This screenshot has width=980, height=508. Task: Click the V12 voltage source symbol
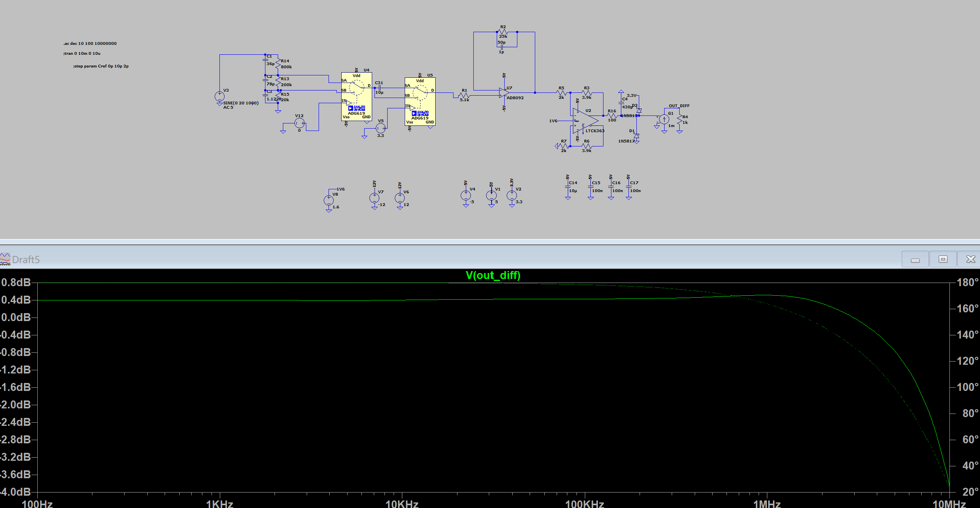300,123
